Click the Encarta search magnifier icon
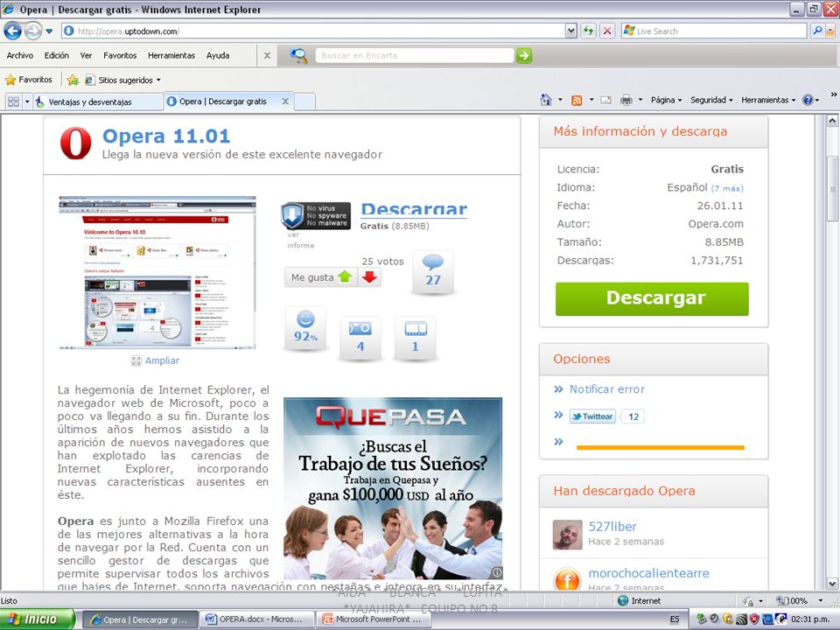The width and height of the screenshot is (840, 630). click(x=298, y=55)
